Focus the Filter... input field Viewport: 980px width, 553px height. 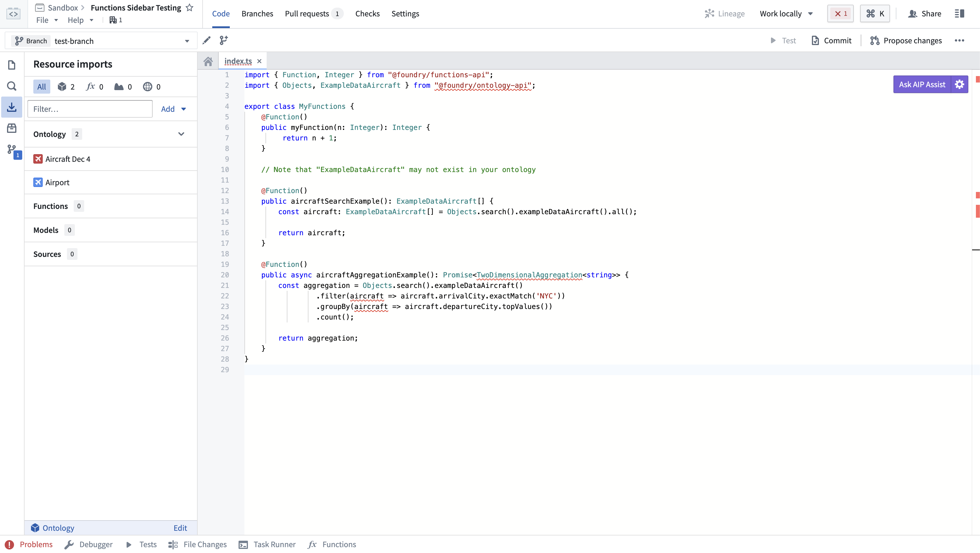[x=90, y=109]
